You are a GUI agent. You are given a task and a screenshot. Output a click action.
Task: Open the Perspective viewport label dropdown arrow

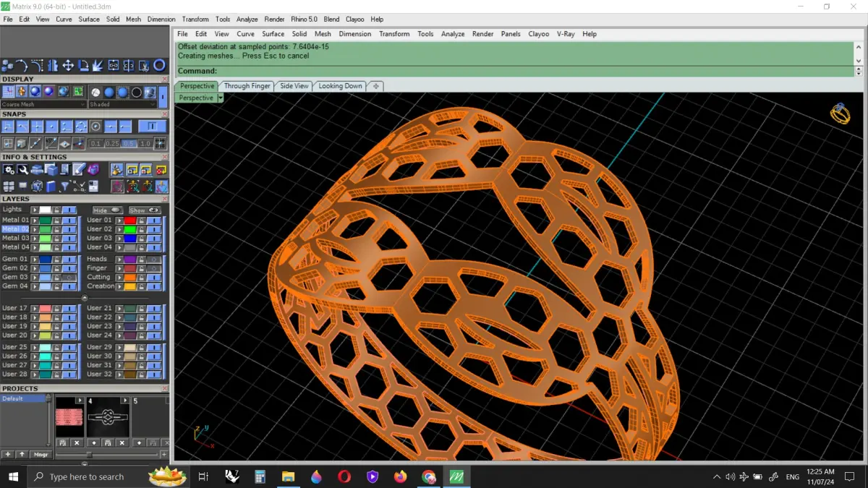click(x=220, y=98)
